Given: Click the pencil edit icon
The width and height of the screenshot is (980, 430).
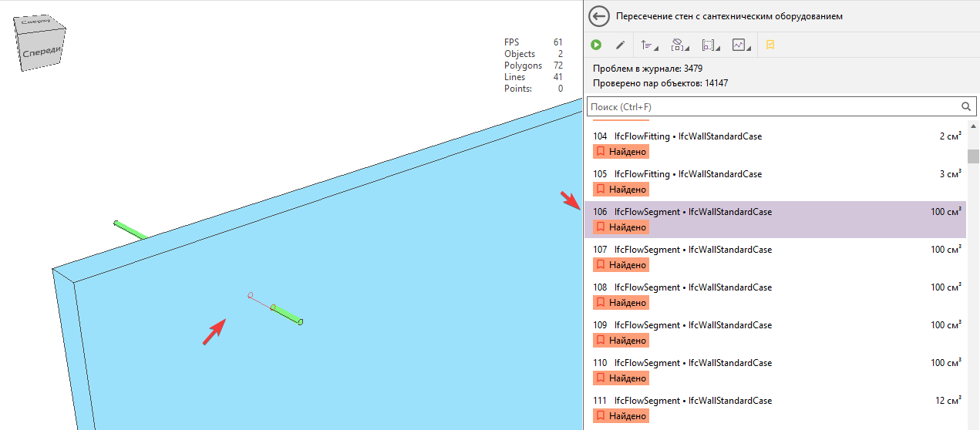Looking at the screenshot, I should pos(620,45).
